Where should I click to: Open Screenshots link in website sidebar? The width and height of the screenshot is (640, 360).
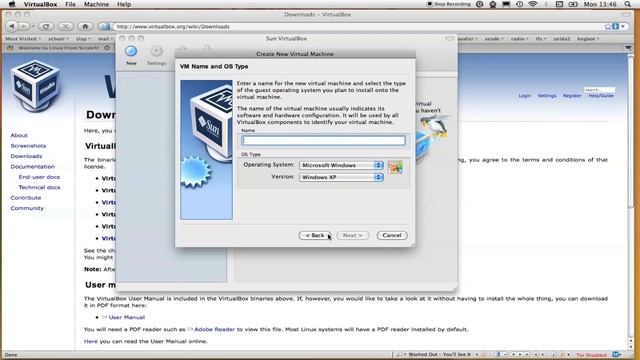click(x=28, y=146)
